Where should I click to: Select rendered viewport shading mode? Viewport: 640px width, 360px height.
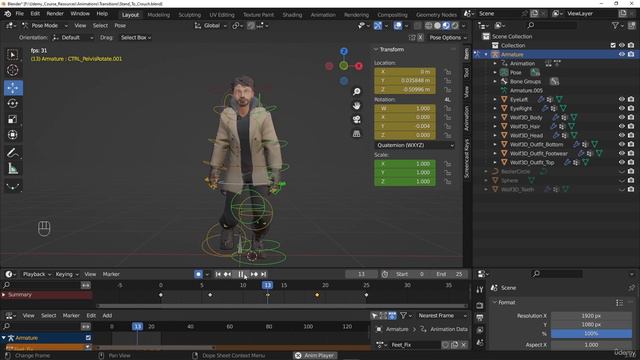click(x=455, y=25)
